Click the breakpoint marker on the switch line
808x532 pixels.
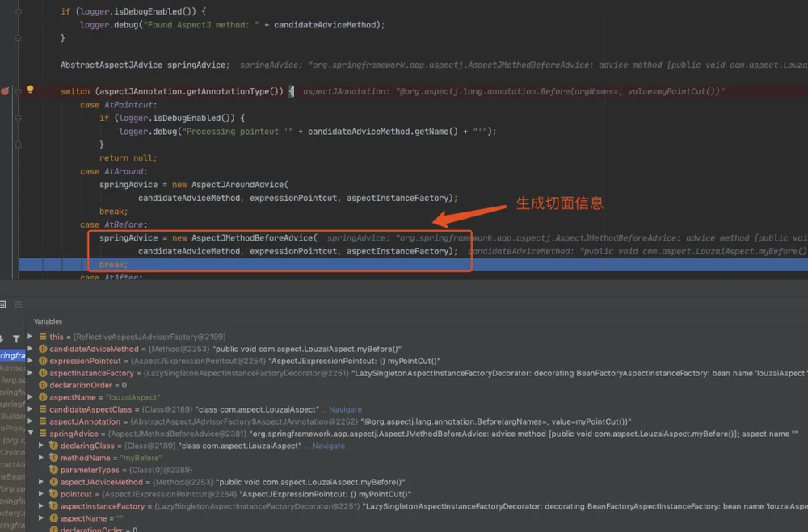tap(5, 91)
